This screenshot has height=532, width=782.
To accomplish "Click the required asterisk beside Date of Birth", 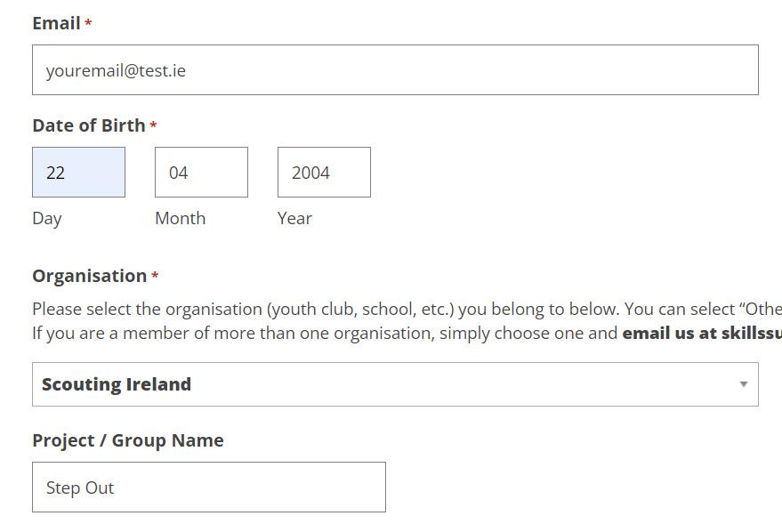I will click(153, 126).
